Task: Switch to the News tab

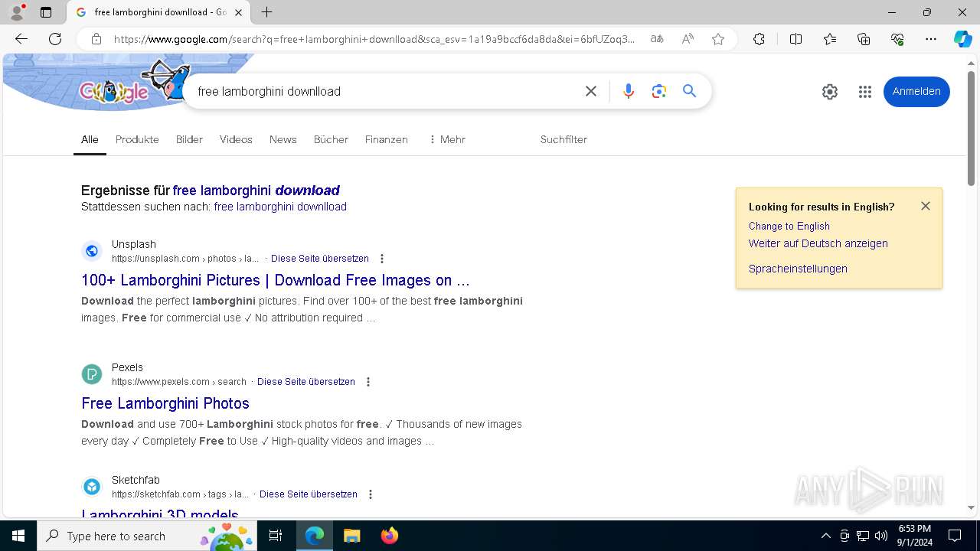Action: 283,139
